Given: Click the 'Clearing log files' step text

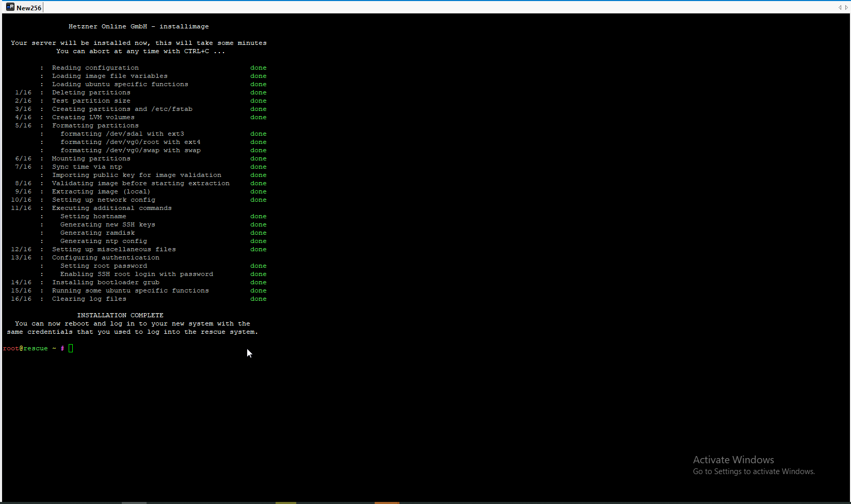Looking at the screenshot, I should (89, 299).
